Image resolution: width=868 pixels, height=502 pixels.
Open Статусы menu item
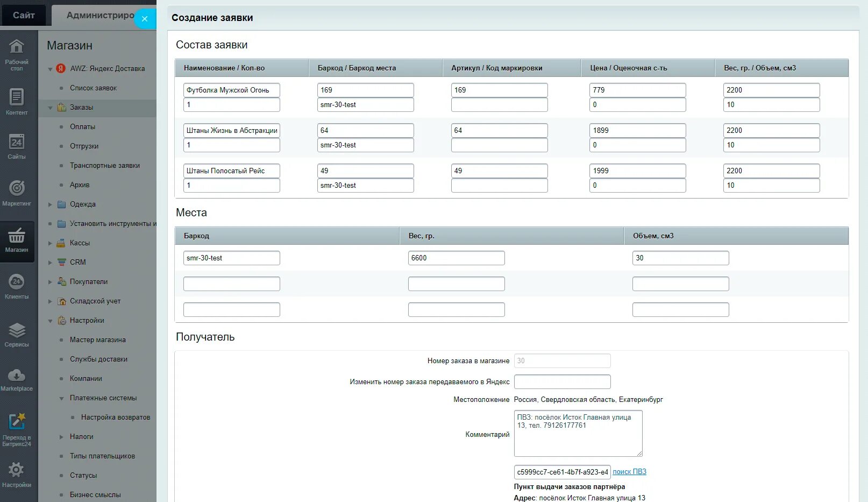point(83,475)
